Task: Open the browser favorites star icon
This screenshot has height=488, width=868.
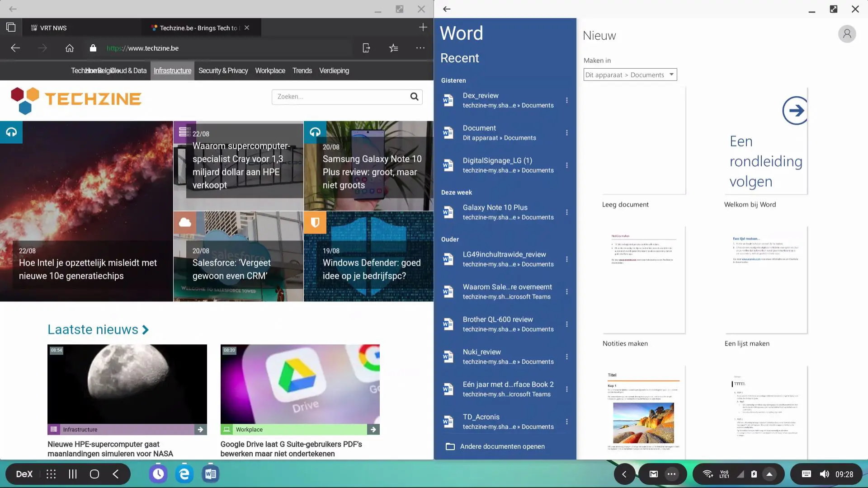Action: point(394,48)
